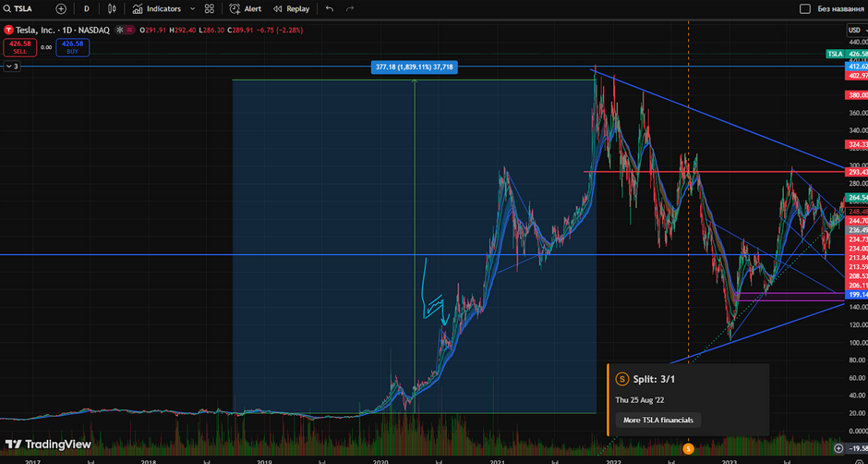Image resolution: width=868 pixels, height=464 pixels.
Task: Click the plus icon on price scale
Action: point(838,448)
